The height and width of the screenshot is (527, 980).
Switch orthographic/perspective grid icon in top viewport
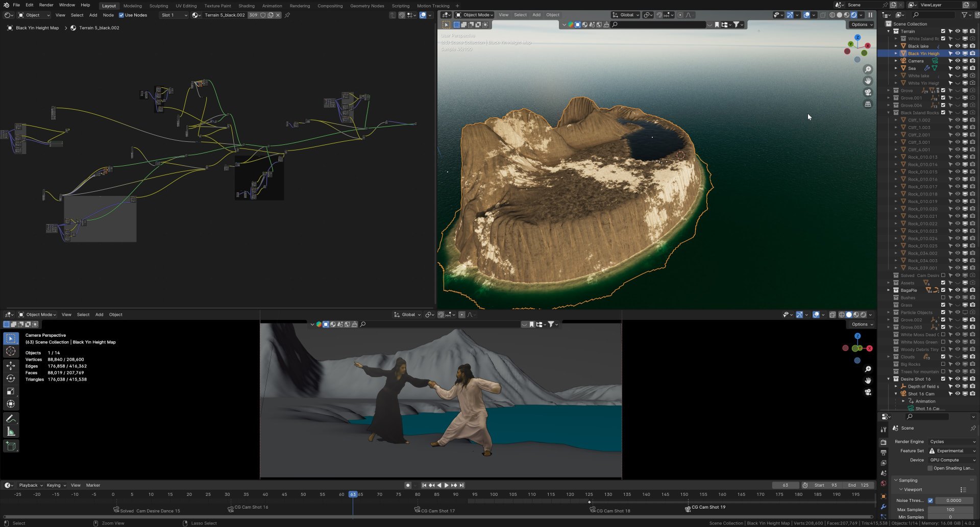click(868, 104)
